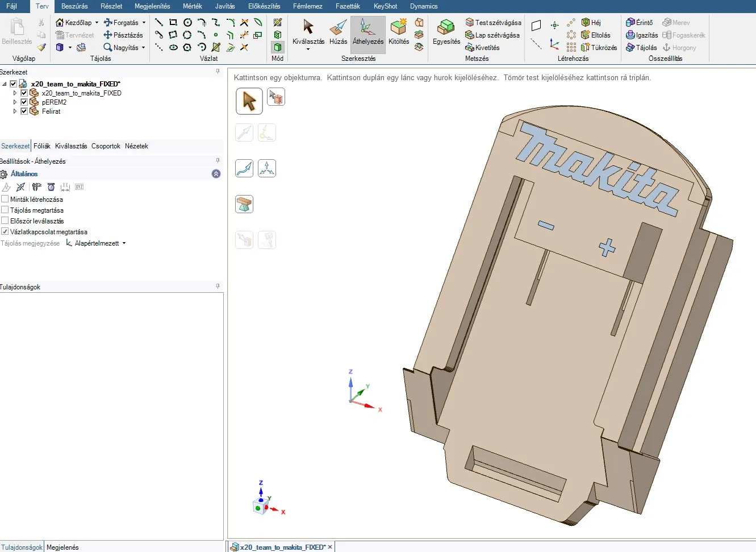This screenshot has height=552, width=756.
Task: Switch to 3D mode icon
Action: pos(278,47)
